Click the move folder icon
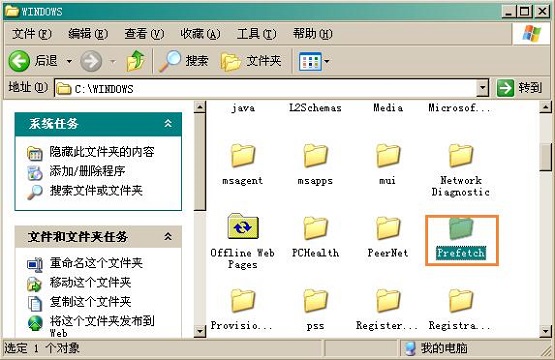 [35, 284]
